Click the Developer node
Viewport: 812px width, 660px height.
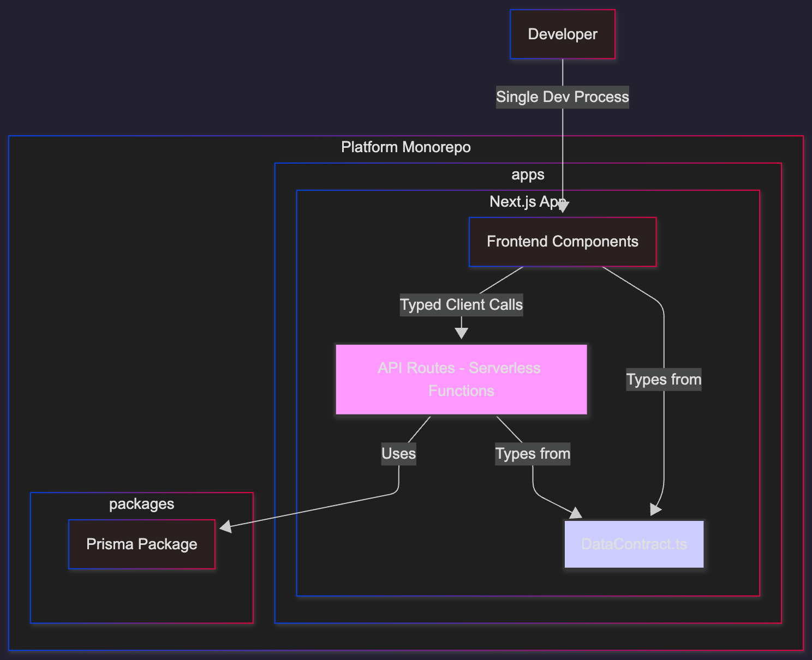coord(563,34)
